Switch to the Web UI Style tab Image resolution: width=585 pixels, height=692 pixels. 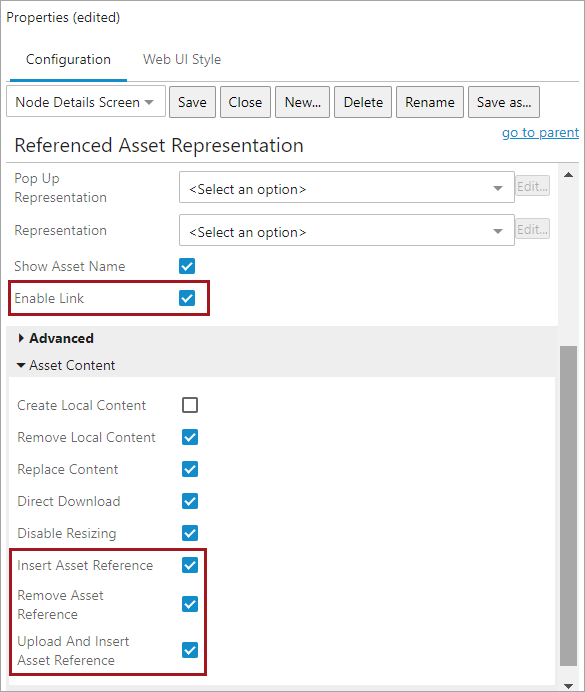point(182,60)
